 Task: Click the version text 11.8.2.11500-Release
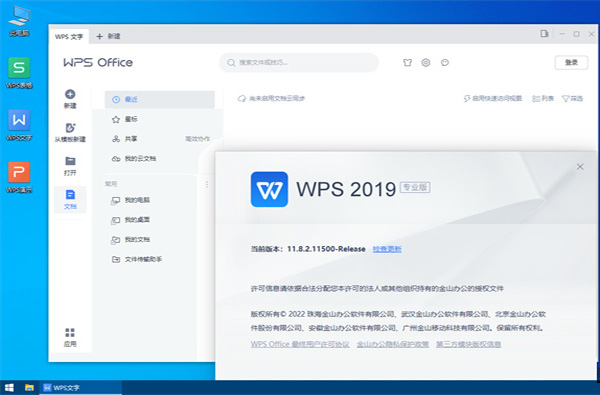tap(326, 249)
